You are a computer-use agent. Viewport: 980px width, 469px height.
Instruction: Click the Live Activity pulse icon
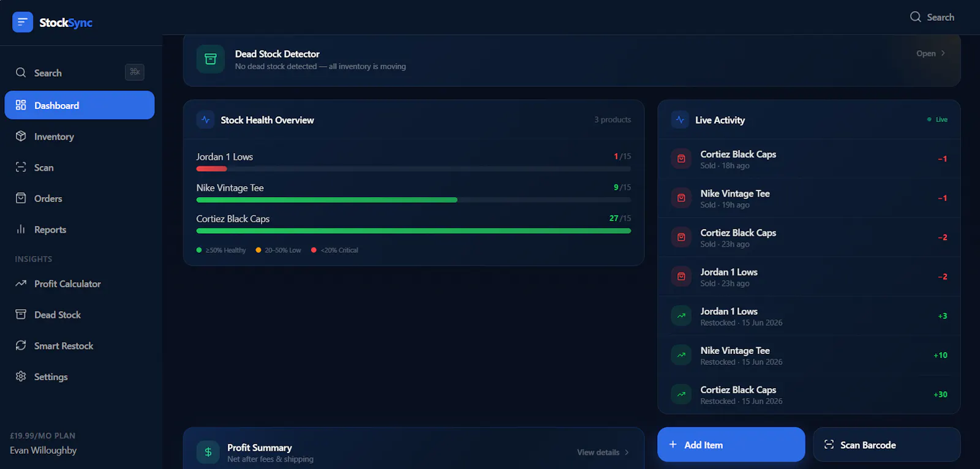click(680, 119)
